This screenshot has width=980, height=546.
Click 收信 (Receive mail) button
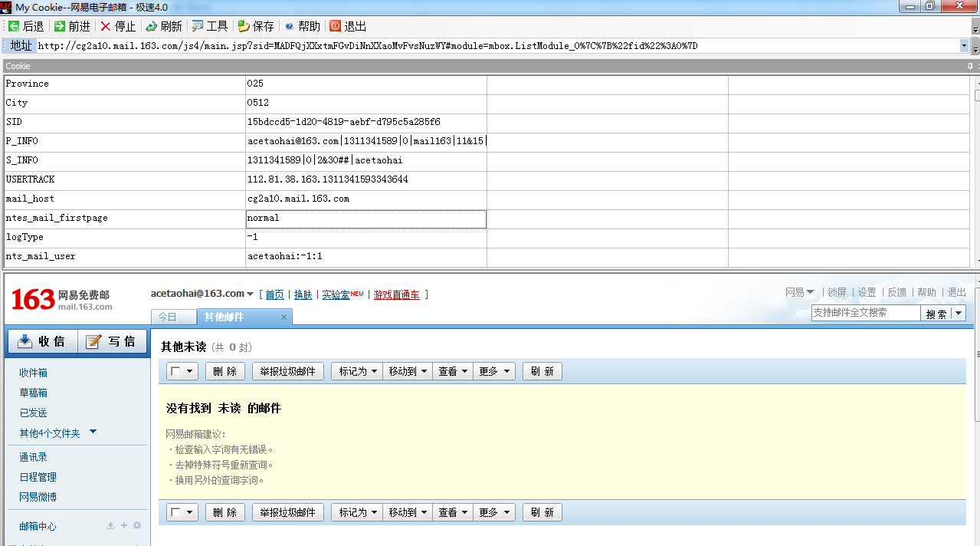click(x=43, y=341)
